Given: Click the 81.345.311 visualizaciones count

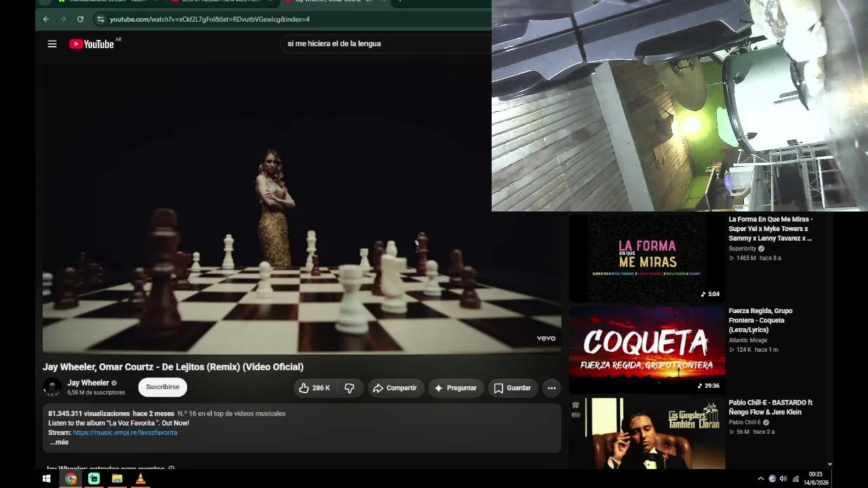Looking at the screenshot, I should (x=89, y=413).
